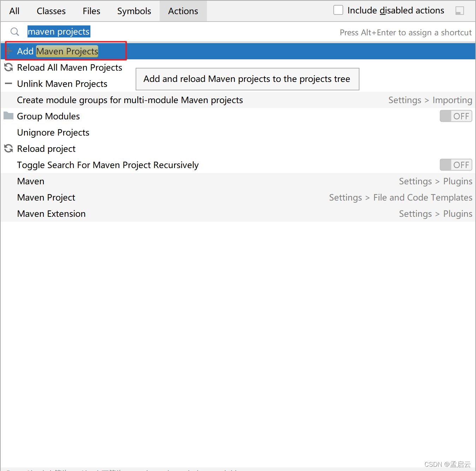Click the Settings > Plugins label beside Maven Extension
Screen dimensions: 476x471
[x=435, y=214]
